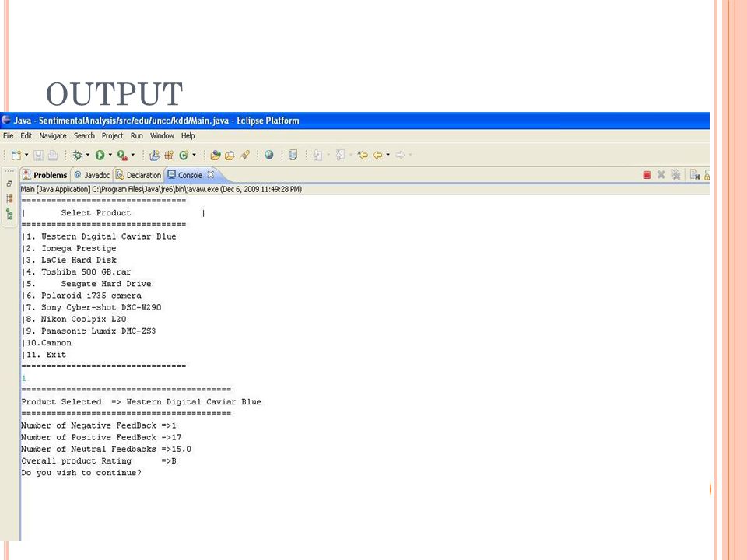Open the Run menu

point(137,135)
